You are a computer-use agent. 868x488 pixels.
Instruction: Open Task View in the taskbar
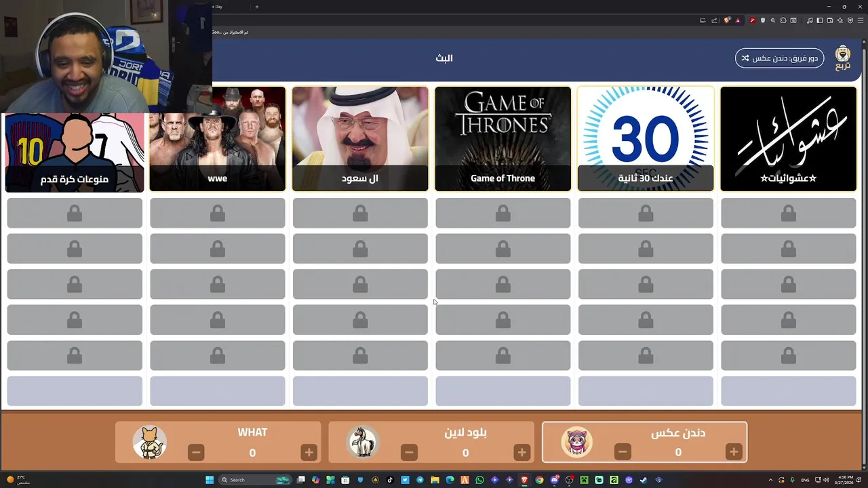click(300, 480)
